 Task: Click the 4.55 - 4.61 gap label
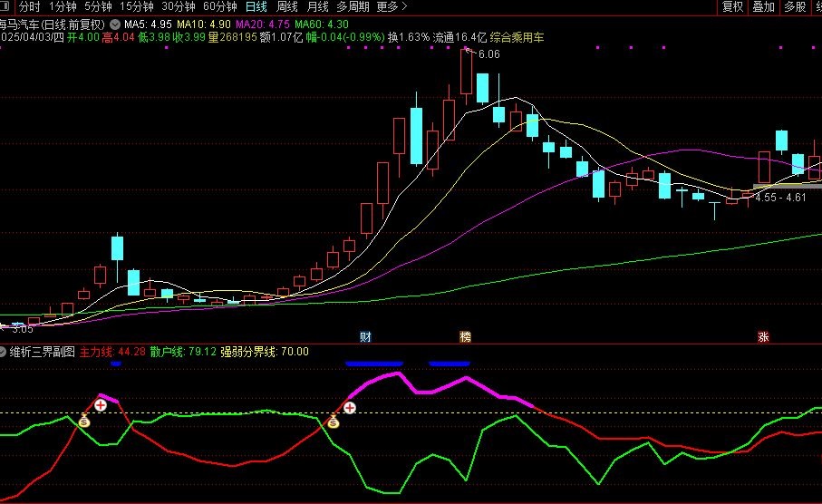coord(780,198)
